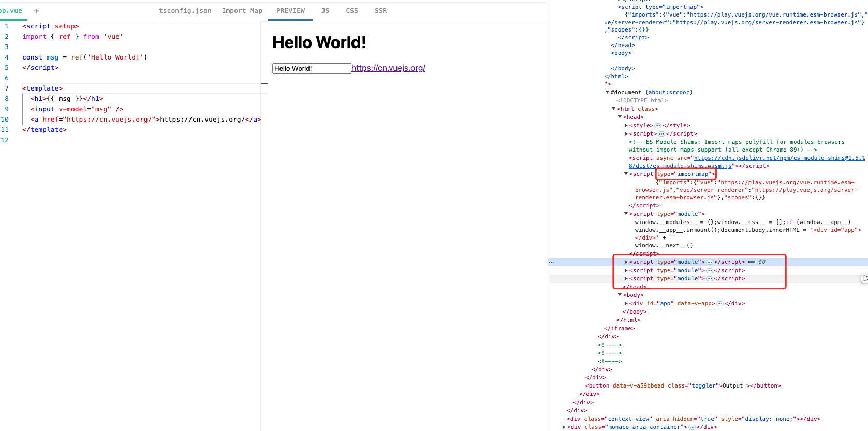Screen dimensions: 868x431
Task: Collapse the <html class> node
Action: click(613, 109)
